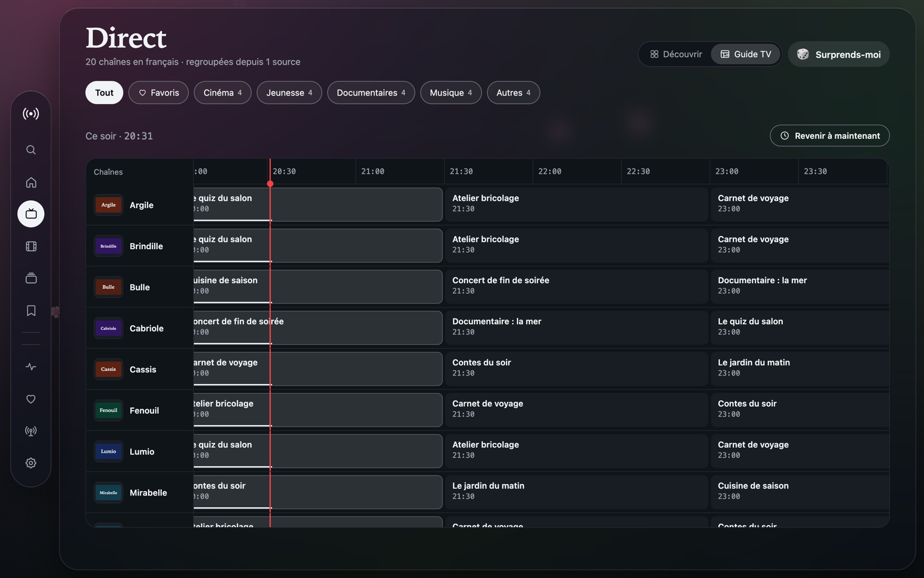Open Mirabelle's Cuisine de saison 23:00
Viewport: 924px width, 578px height.
(x=800, y=492)
